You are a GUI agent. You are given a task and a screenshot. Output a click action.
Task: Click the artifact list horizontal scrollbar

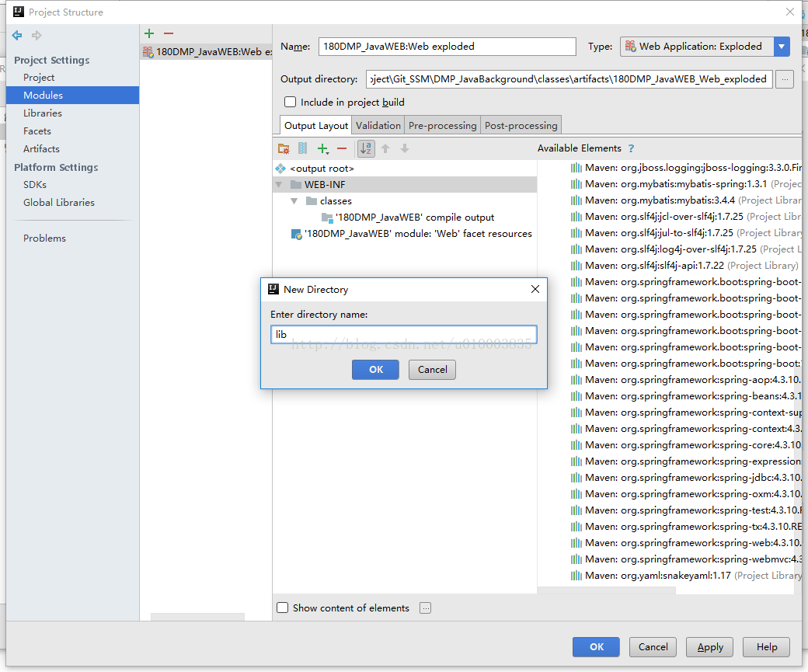click(x=197, y=617)
